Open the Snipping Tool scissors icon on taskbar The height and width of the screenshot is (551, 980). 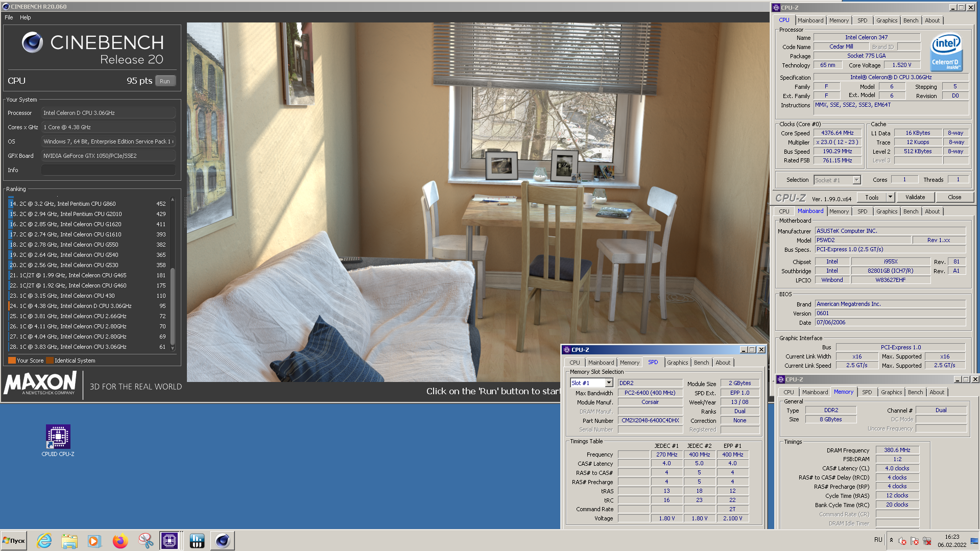coord(146,540)
